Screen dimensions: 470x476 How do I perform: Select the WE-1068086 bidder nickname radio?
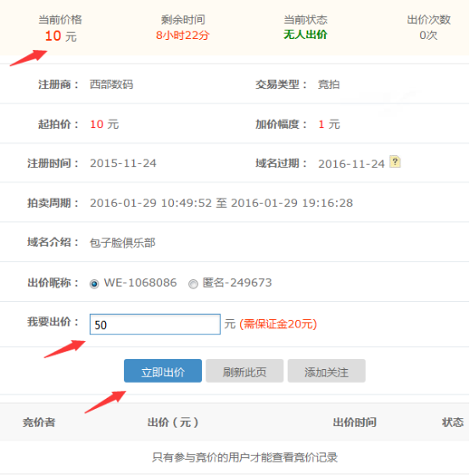[x=94, y=284]
